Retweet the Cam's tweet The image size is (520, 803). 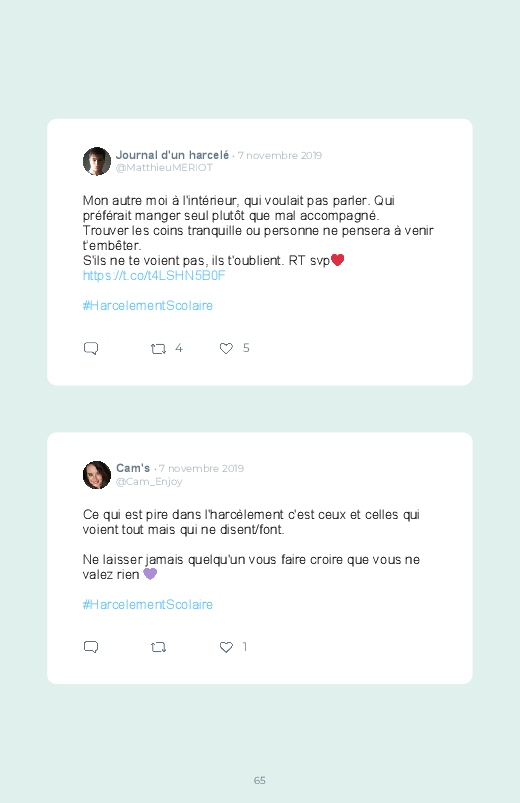pyautogui.click(x=158, y=648)
